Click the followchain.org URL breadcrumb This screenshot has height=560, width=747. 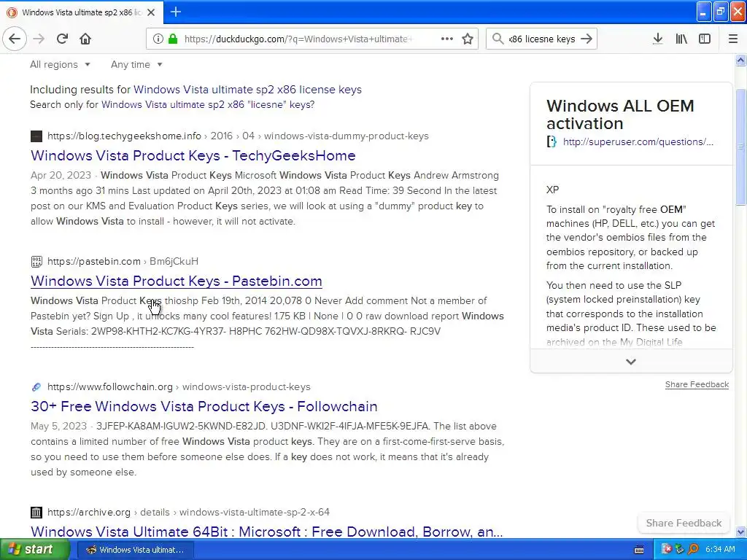(x=179, y=386)
